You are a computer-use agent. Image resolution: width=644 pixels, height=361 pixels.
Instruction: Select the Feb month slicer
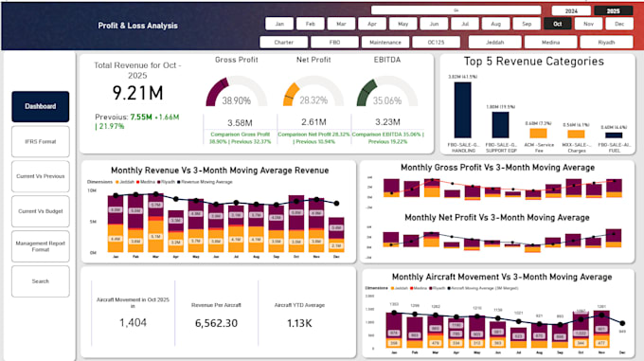click(310, 24)
